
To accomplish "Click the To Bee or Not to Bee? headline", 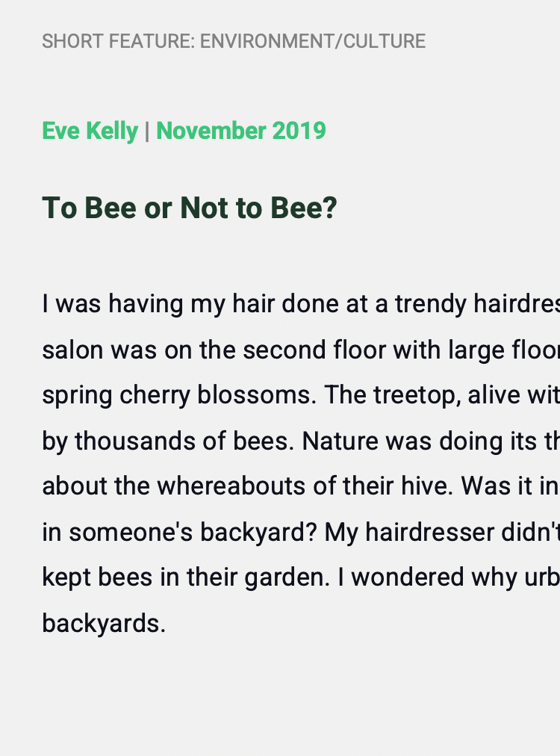I will (x=190, y=208).
